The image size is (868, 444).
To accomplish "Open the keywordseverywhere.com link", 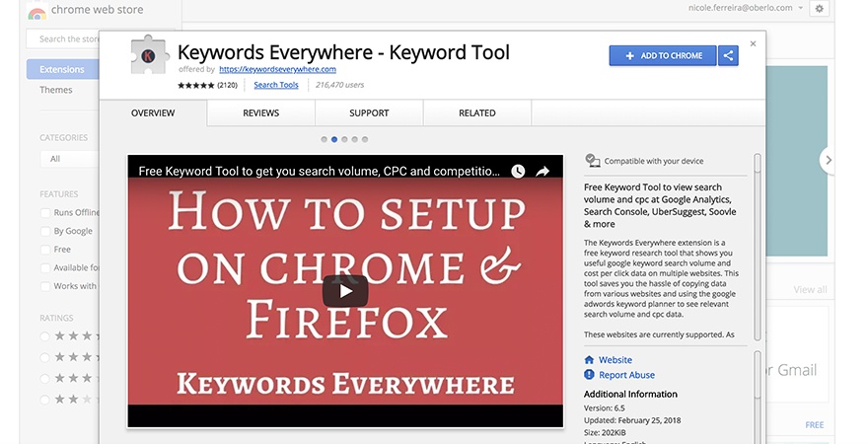I will 277,70.
